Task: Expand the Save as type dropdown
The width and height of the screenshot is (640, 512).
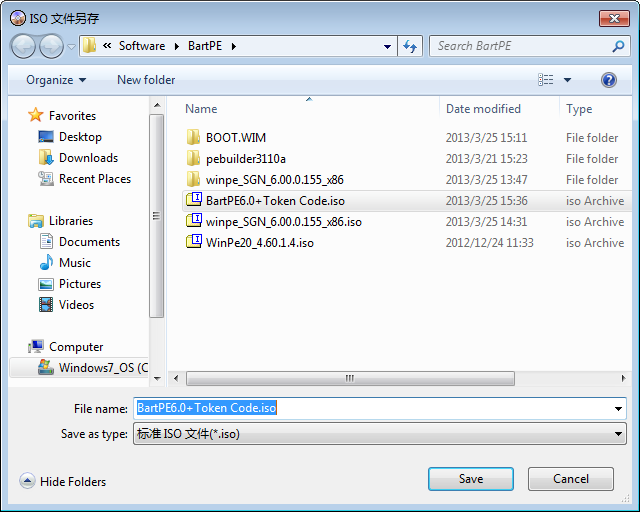Action: coord(618,434)
